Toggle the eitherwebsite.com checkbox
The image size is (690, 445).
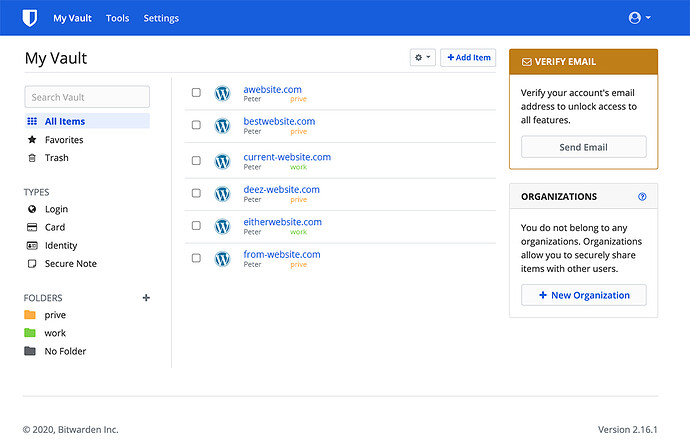tap(196, 225)
